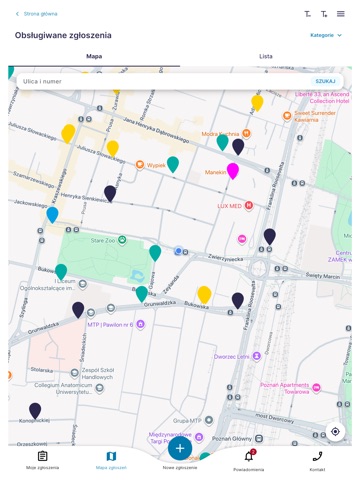Select the magenta pin near Manekin
Image resolution: width=360 pixels, height=480 pixels.
233,171
